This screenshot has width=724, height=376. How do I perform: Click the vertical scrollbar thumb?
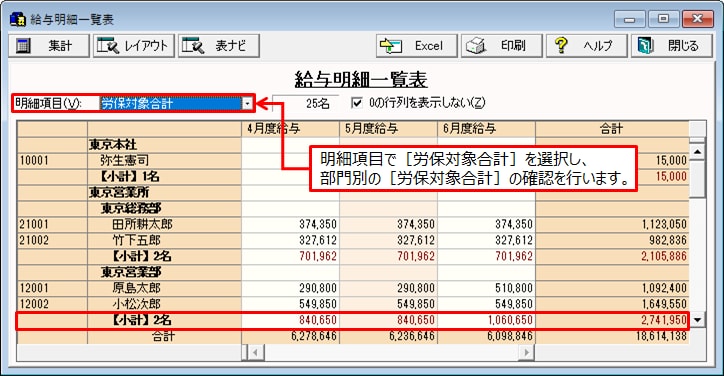point(697,178)
